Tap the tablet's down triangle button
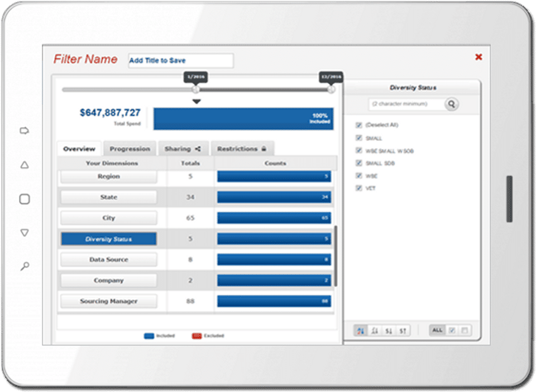The image size is (536, 392). point(25,233)
